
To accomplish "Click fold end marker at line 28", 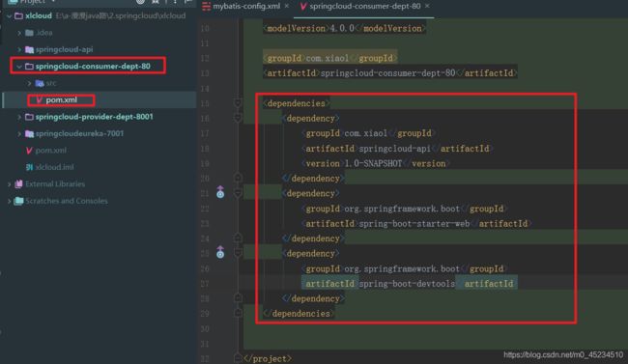I will coord(238,298).
